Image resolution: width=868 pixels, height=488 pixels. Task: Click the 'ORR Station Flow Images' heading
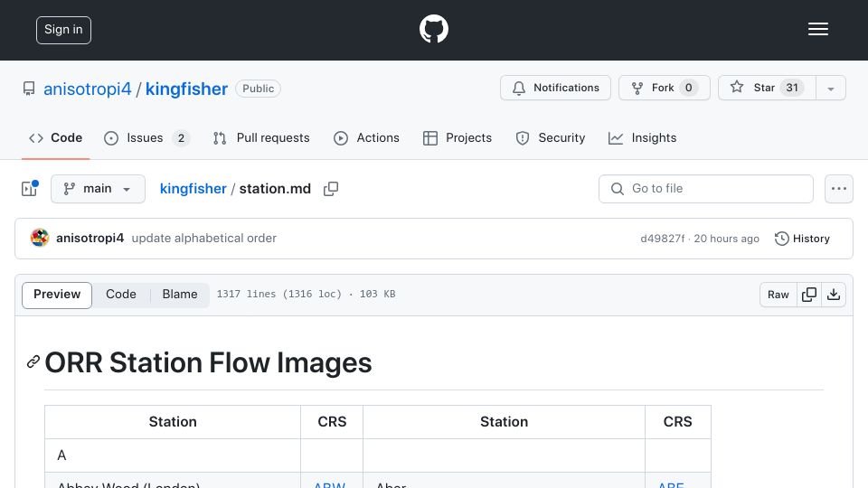point(208,362)
